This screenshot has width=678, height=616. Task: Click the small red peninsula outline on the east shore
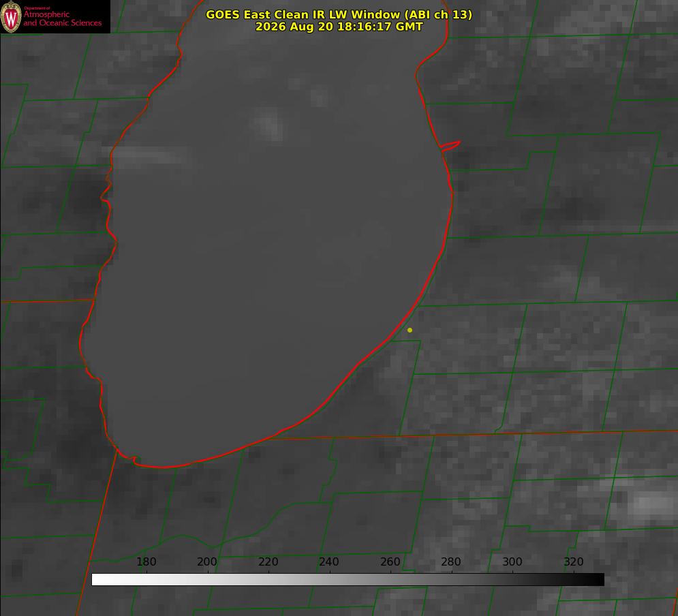(x=450, y=145)
